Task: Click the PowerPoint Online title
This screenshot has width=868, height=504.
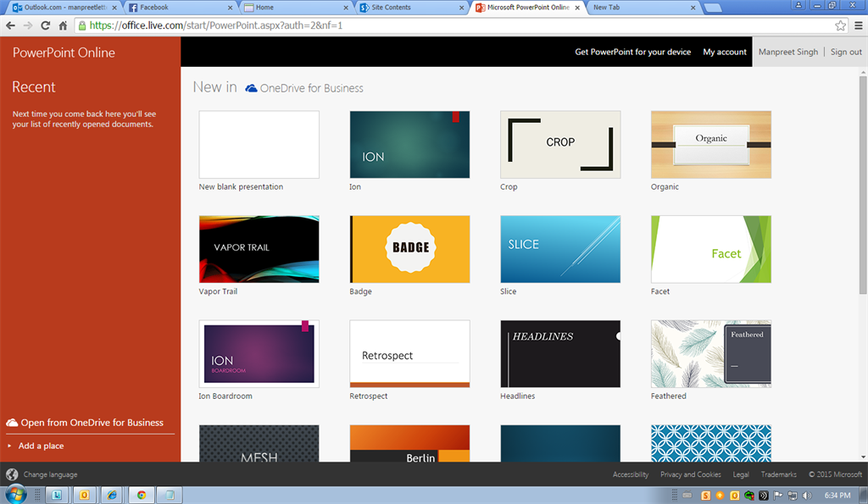Action: click(x=64, y=53)
